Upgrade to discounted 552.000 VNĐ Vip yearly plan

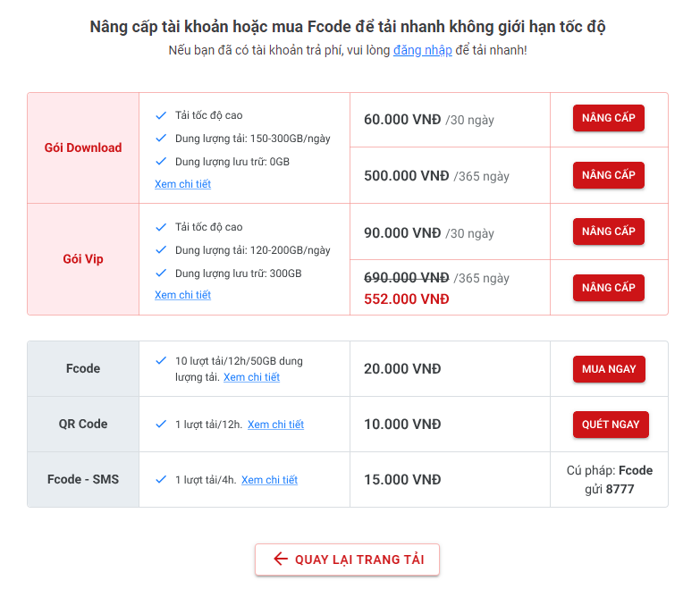tap(609, 288)
